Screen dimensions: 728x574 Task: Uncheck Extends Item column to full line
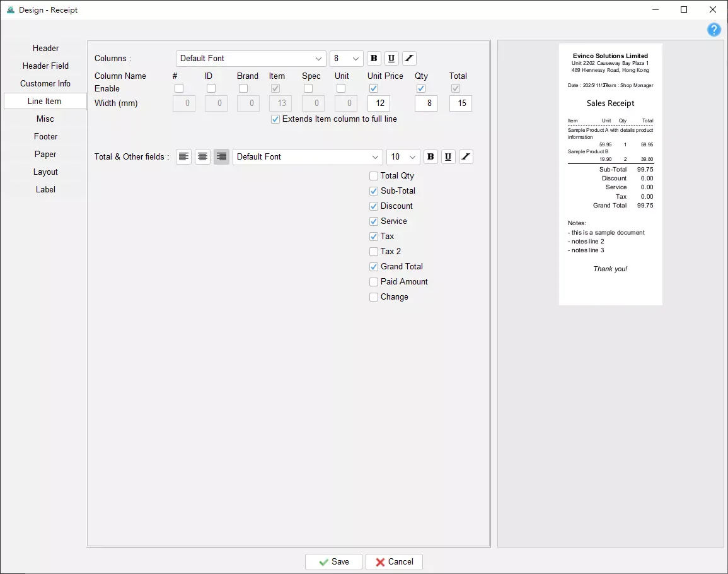(275, 119)
